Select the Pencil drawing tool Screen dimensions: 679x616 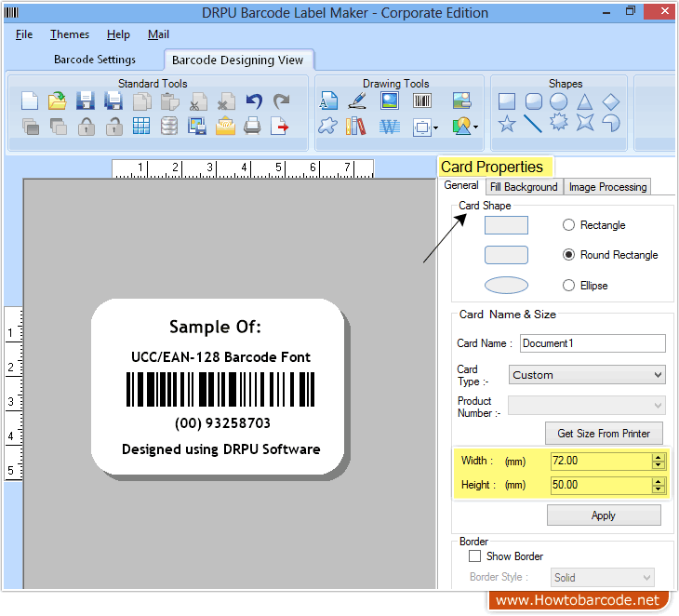(358, 100)
